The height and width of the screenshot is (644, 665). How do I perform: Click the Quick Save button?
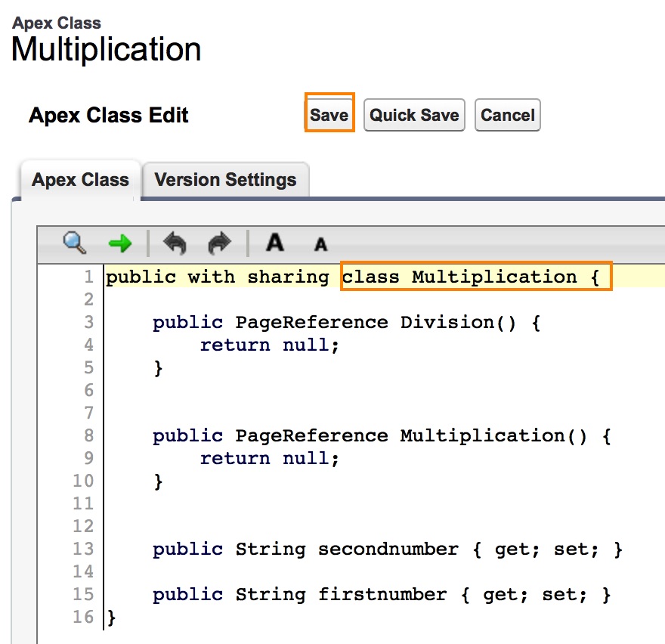pyautogui.click(x=413, y=115)
